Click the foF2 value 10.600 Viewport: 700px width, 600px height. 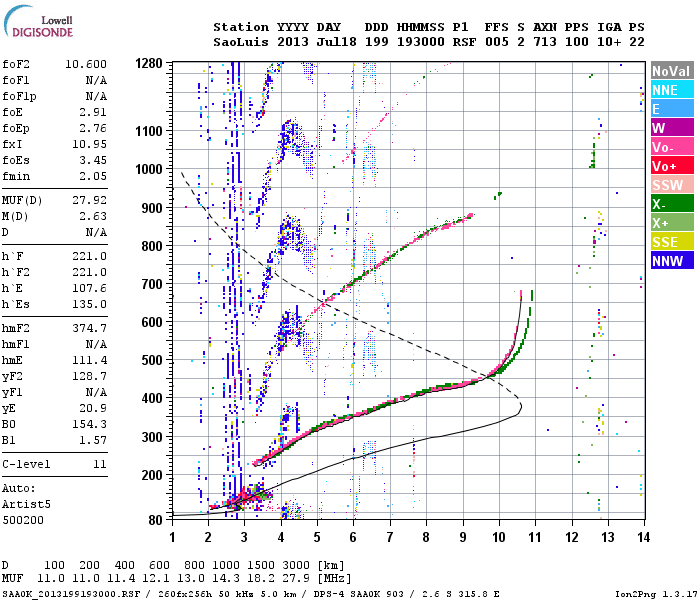click(86, 64)
